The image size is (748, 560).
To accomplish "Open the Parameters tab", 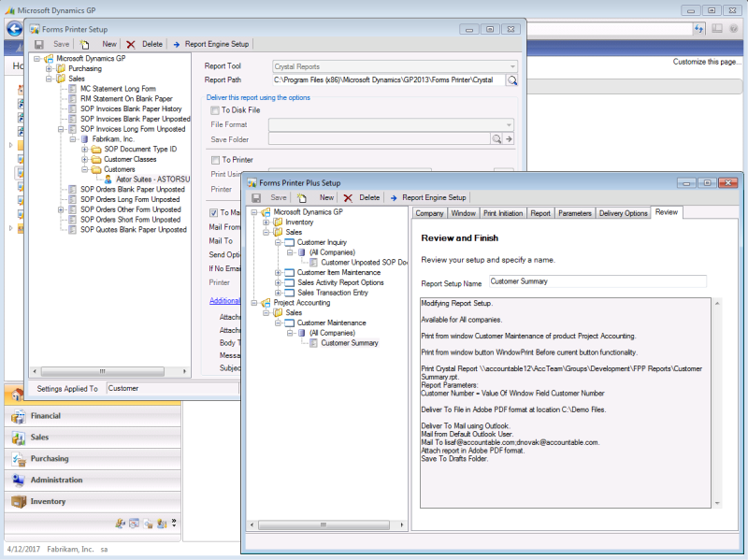I will [x=574, y=213].
